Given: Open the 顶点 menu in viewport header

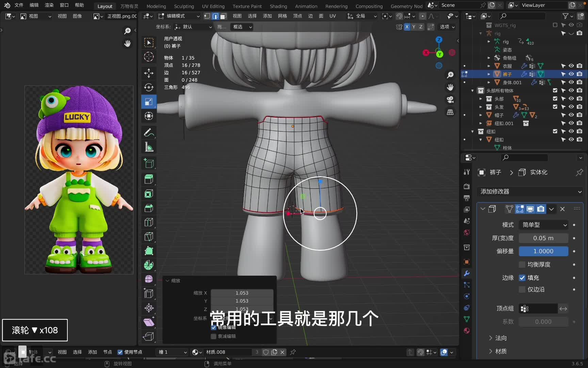Looking at the screenshot, I should (x=297, y=16).
